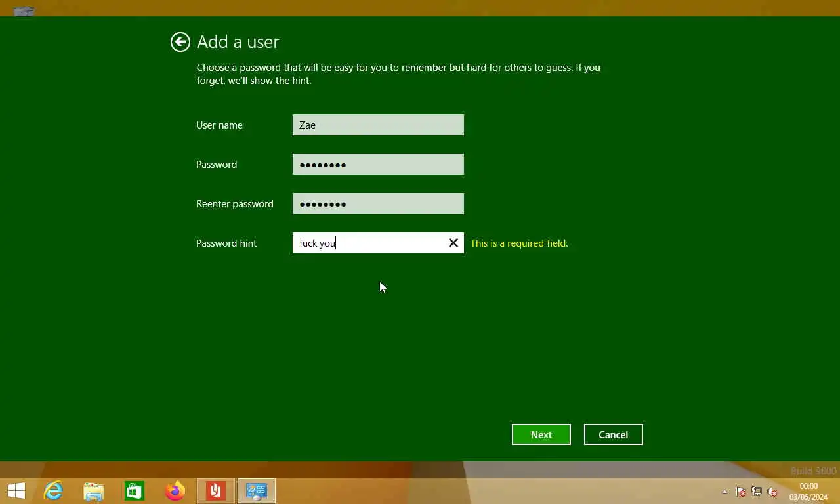840x504 pixels.
Task: Open the Windows Store taskbar icon
Action: tap(135, 491)
